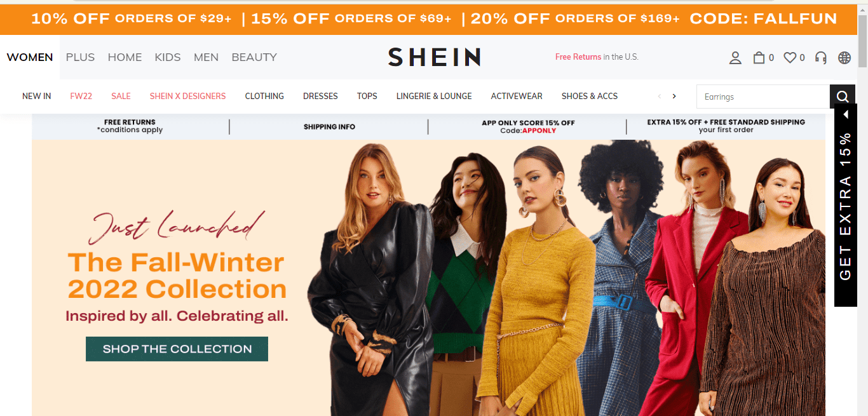Click the page vertical scrollbar thumb
The height and width of the screenshot is (416, 868).
pyautogui.click(x=862, y=41)
